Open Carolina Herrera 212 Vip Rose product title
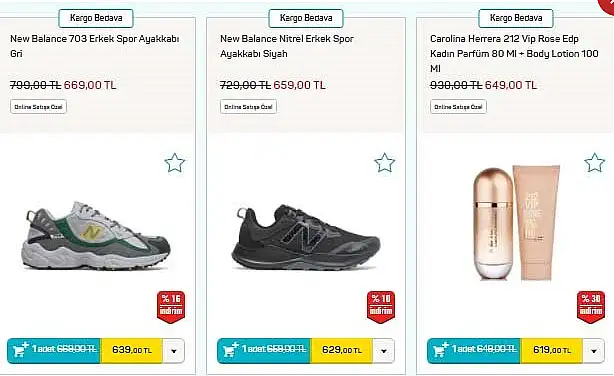The height and width of the screenshot is (376, 614). point(514,54)
